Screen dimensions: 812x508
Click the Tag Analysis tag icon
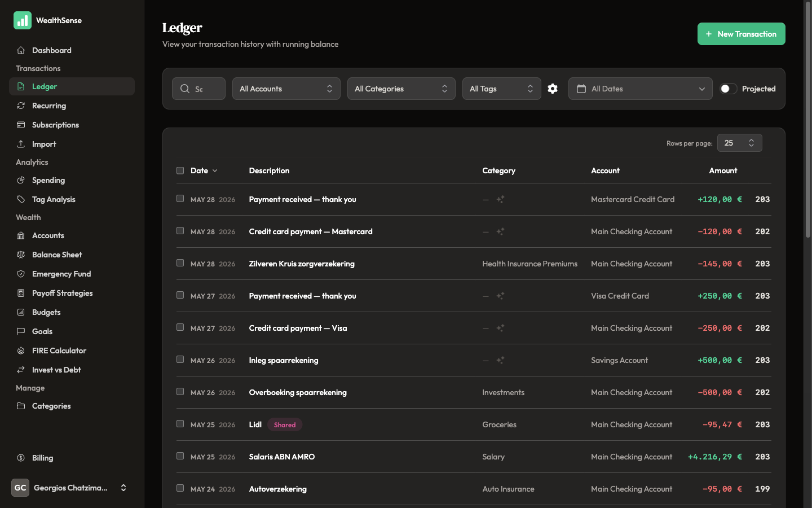(x=21, y=199)
